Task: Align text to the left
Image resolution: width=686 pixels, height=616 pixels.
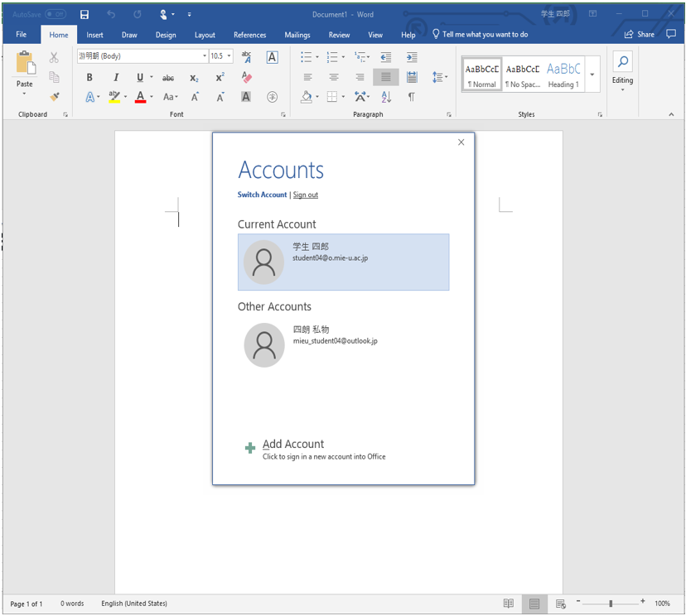Action: pos(308,77)
